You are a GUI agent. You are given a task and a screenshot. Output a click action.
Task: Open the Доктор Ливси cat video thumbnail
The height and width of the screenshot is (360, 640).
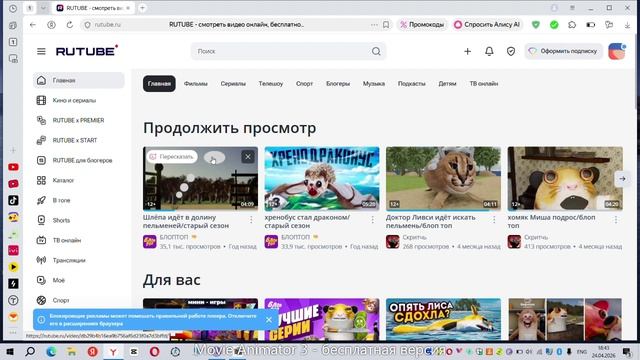coord(443,179)
